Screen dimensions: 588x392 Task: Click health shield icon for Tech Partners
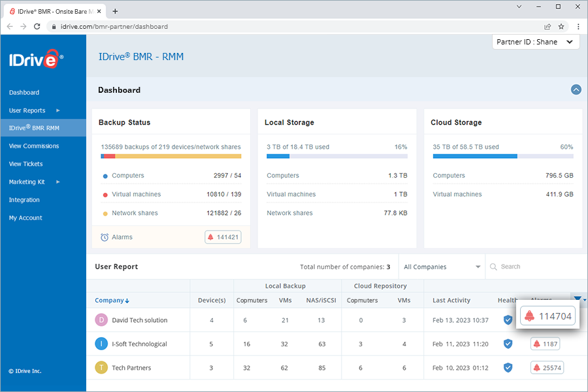click(x=508, y=368)
